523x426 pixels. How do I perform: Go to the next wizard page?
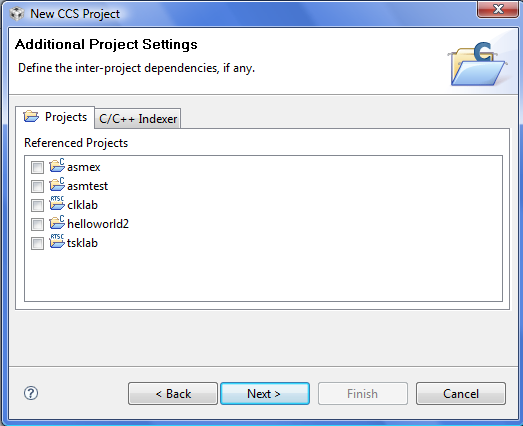pyautogui.click(x=265, y=394)
